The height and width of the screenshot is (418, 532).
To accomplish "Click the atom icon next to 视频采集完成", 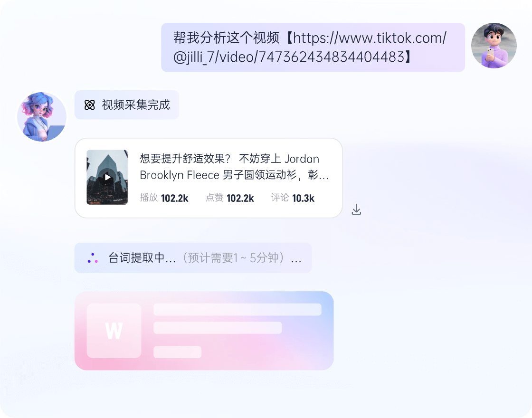I will coord(90,105).
